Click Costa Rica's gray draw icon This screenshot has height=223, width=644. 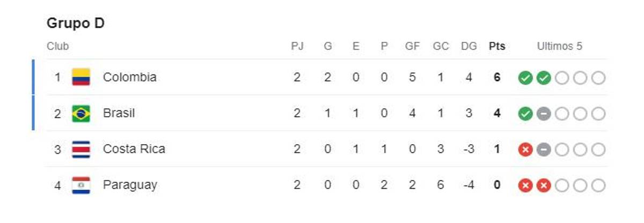point(544,150)
